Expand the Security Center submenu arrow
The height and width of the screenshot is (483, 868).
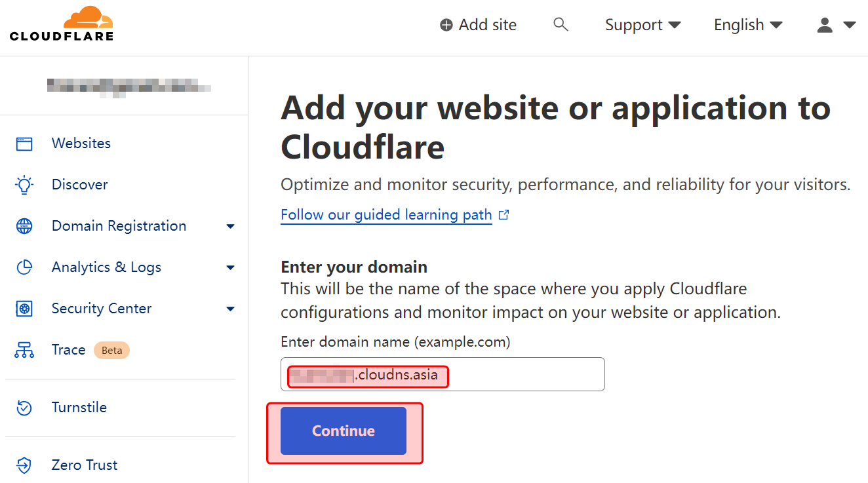230,309
